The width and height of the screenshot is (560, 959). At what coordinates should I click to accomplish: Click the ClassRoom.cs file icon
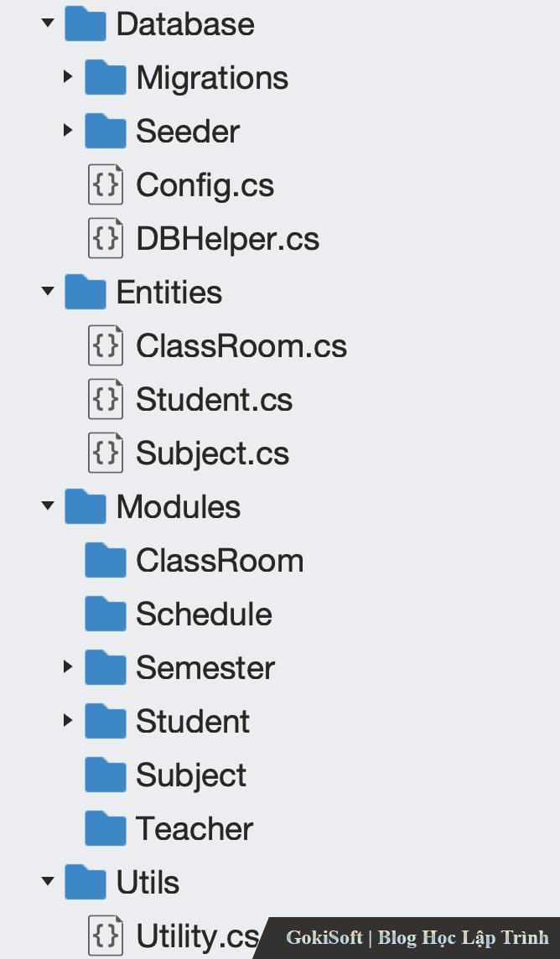pos(106,346)
